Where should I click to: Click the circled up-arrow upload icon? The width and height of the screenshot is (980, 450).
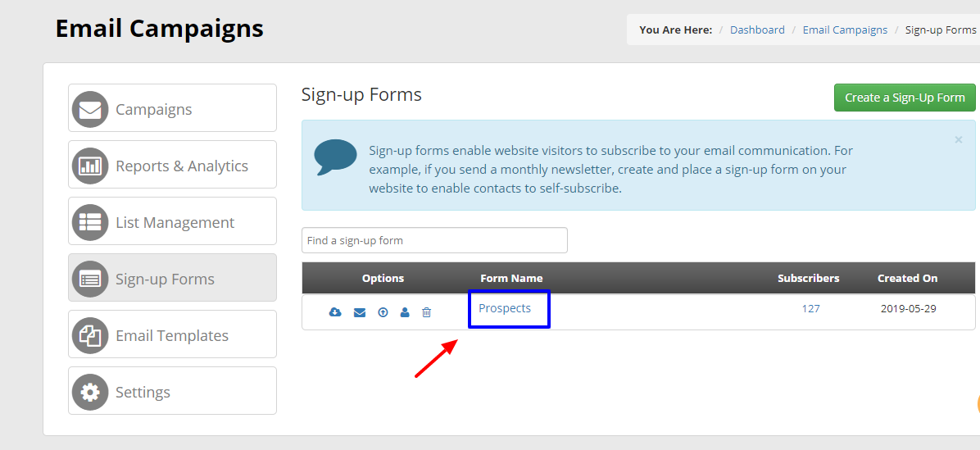[x=383, y=311]
